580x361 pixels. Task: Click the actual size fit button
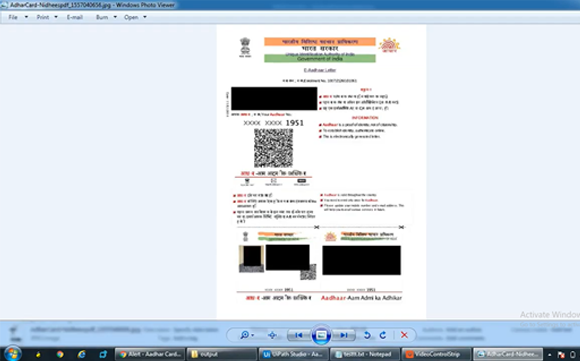click(272, 335)
